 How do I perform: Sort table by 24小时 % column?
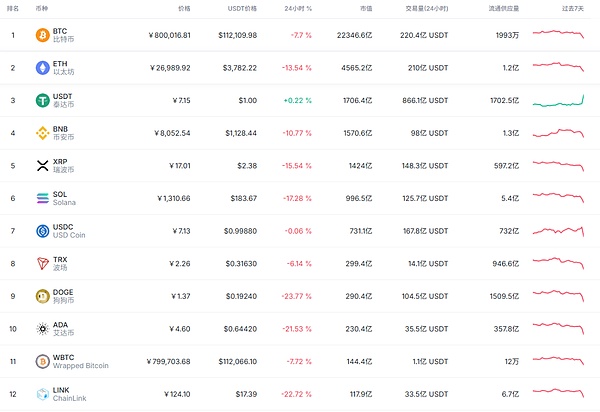[x=297, y=8]
